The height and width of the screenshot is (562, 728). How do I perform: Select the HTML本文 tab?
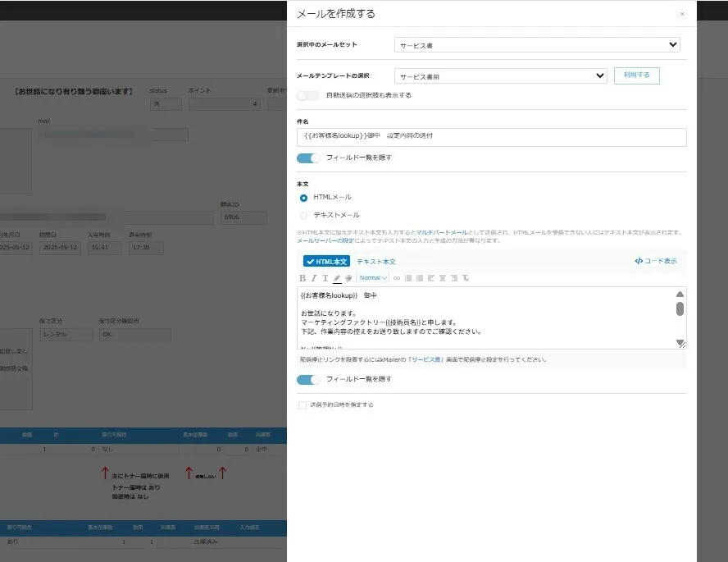point(326,262)
